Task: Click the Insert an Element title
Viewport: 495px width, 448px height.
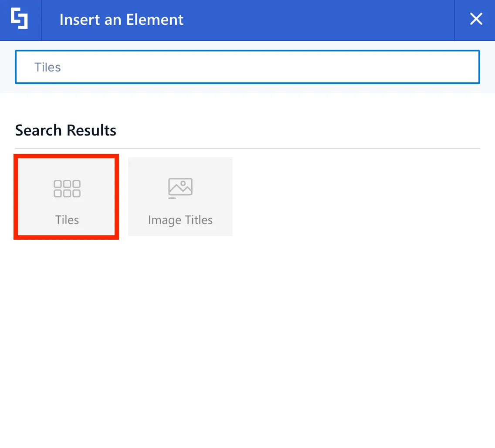Action: [121, 20]
